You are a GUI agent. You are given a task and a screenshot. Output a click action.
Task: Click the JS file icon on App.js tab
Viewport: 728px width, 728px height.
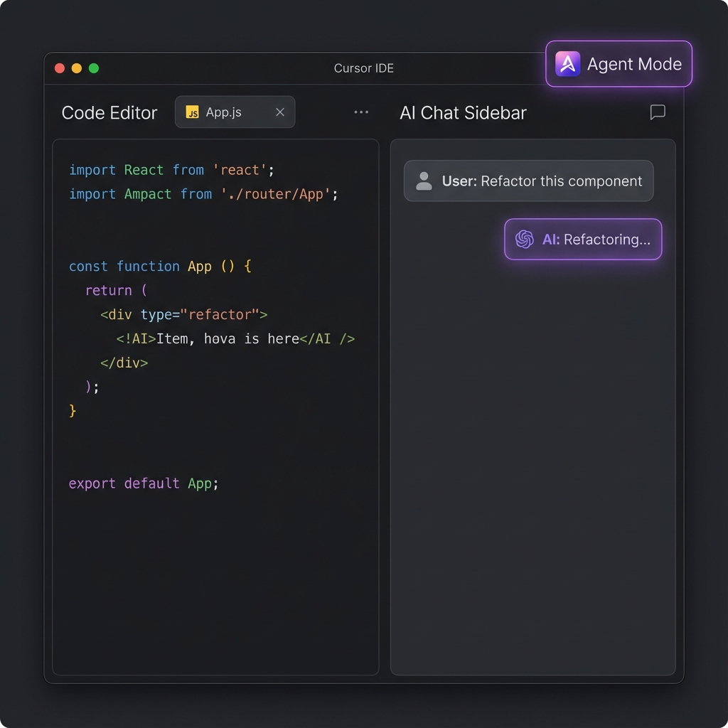tap(192, 112)
